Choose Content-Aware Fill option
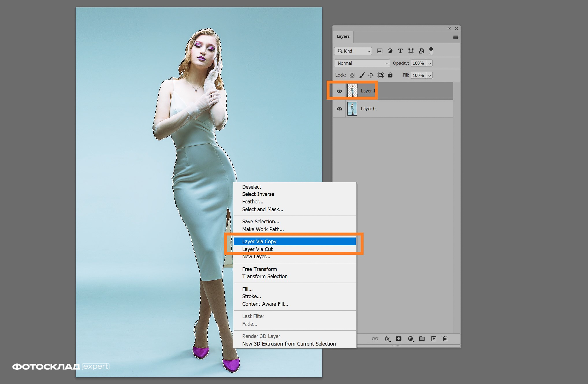This screenshot has width=588, height=384. point(265,304)
